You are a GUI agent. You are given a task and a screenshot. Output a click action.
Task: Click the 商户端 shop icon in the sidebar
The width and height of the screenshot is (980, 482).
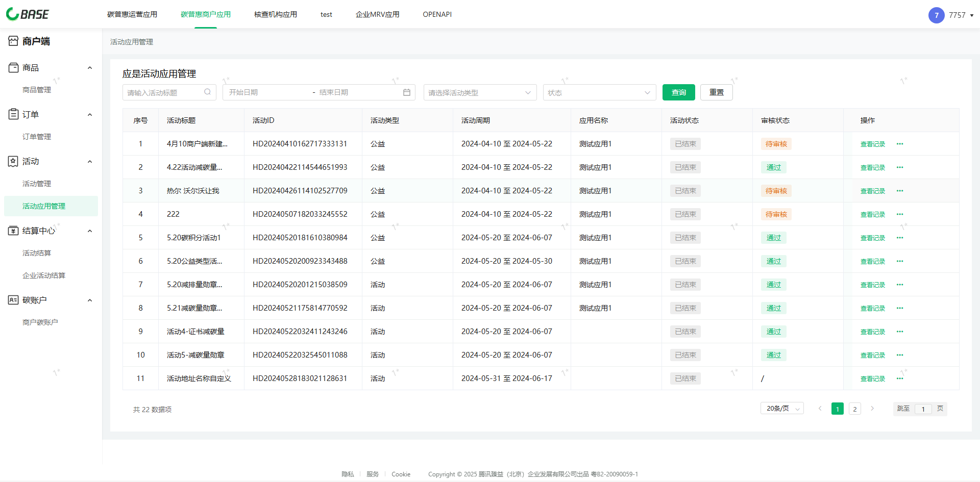[x=13, y=41]
